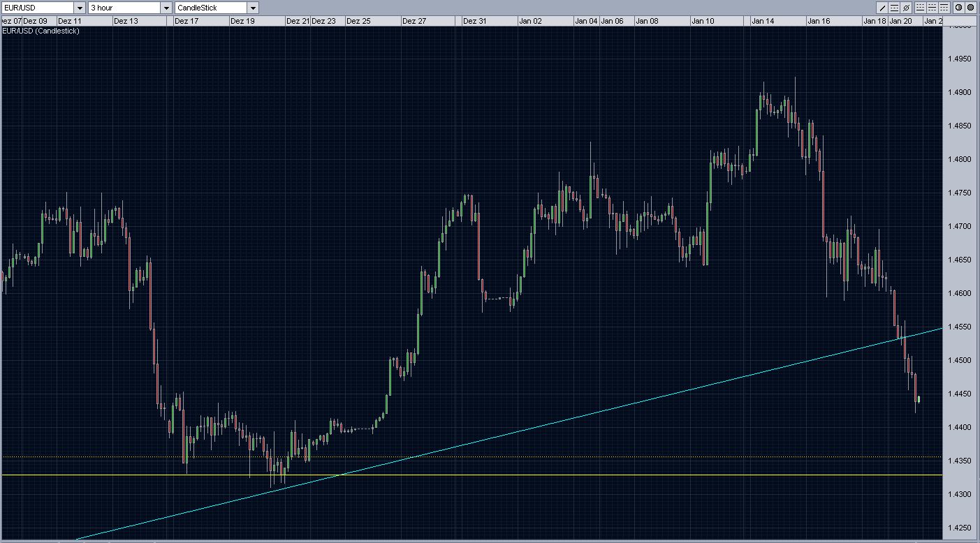Click the 1.4850 price label
This screenshot has width=980, height=543.
point(960,126)
